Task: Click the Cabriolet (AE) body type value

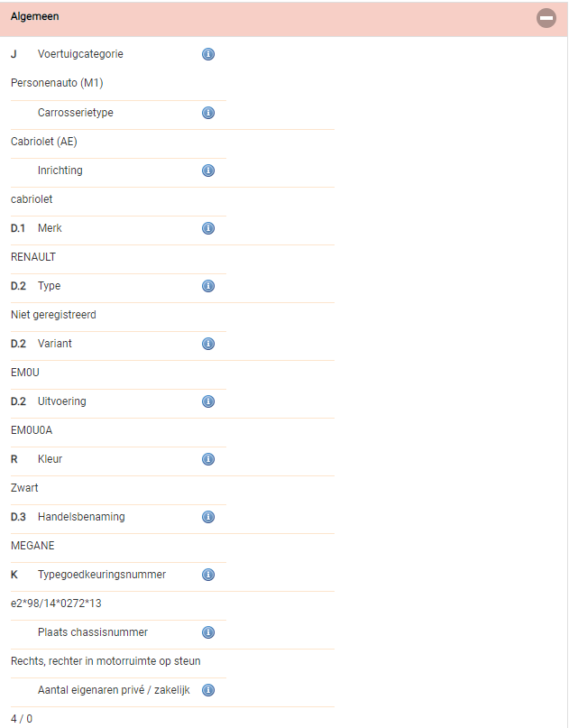Action: click(x=44, y=142)
